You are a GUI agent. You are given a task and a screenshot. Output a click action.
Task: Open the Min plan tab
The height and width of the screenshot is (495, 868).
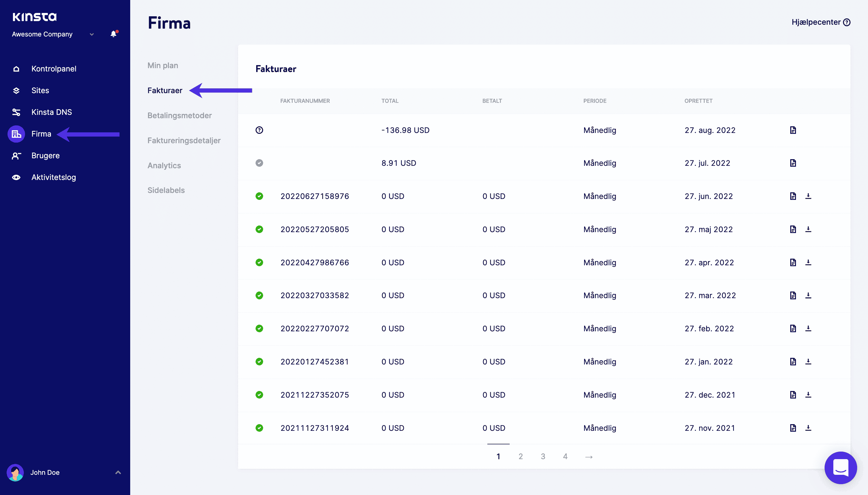pos(163,65)
